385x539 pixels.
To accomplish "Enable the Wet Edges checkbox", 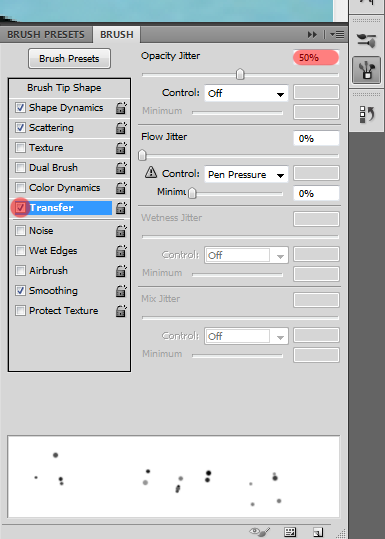I will pos(20,251).
